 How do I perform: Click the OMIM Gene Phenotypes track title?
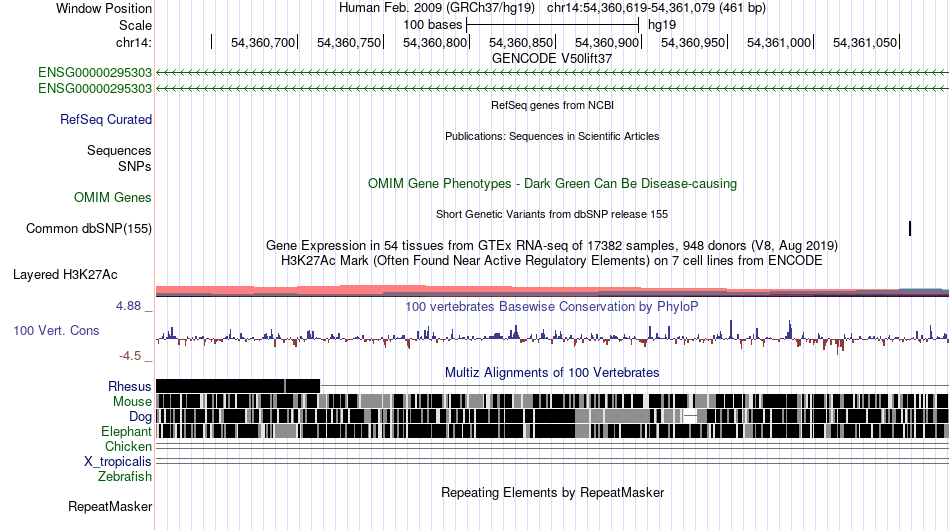(x=552, y=184)
